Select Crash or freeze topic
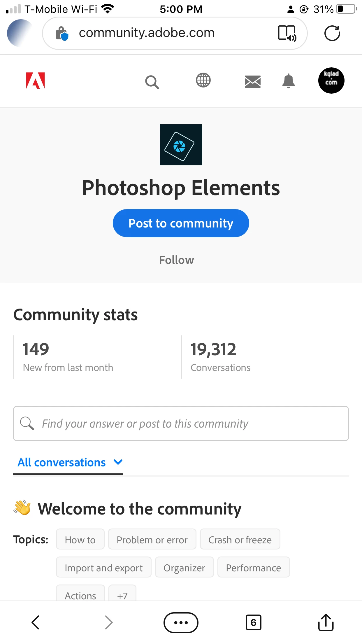362x644 pixels. (x=240, y=540)
